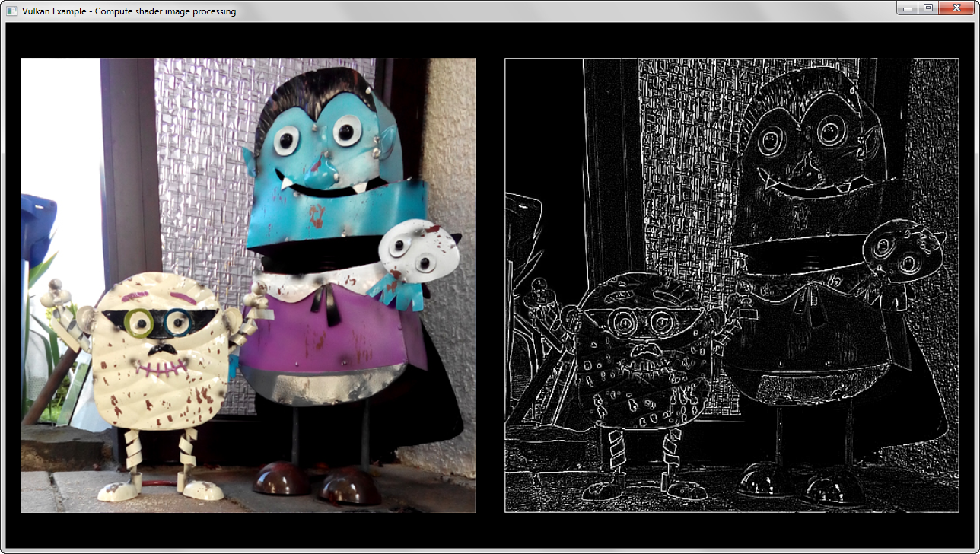Close the Compute shader image processing window

coord(956,8)
